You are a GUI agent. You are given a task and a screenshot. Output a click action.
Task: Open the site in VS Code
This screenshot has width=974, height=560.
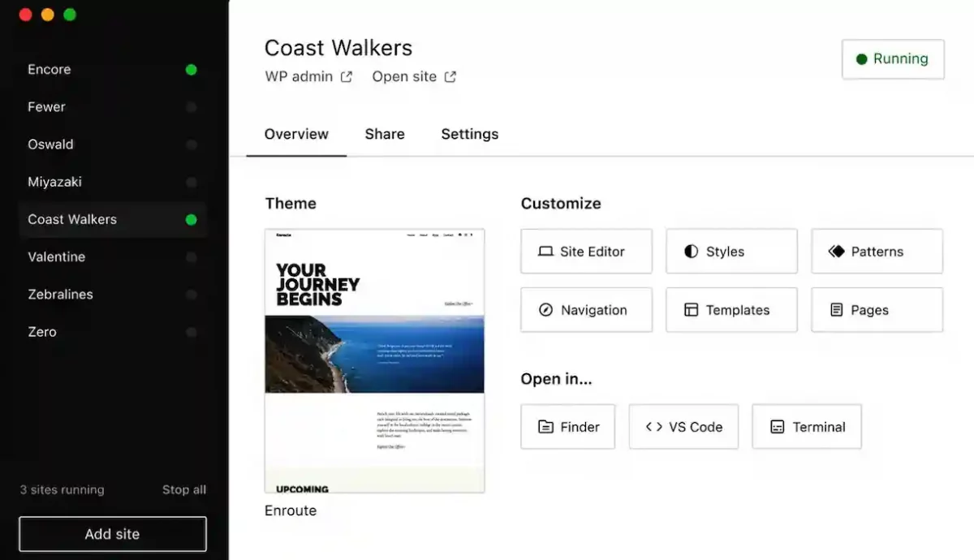point(683,427)
